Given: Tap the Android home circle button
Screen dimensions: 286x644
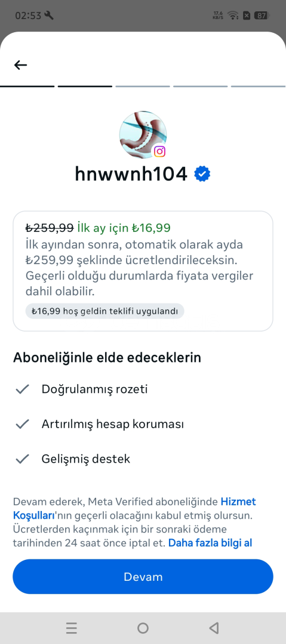Looking at the screenshot, I should [x=143, y=627].
